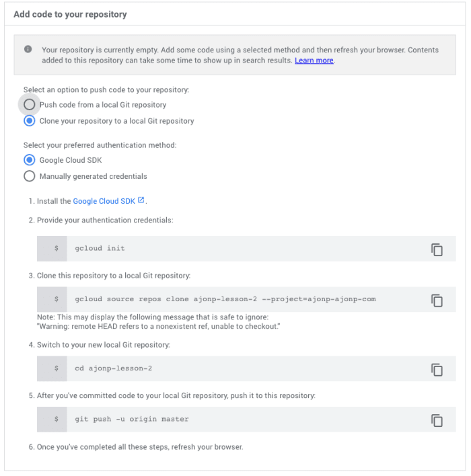Screen dimensions: 471x476
Task: Click the git push -u origin master text
Action: point(132,419)
